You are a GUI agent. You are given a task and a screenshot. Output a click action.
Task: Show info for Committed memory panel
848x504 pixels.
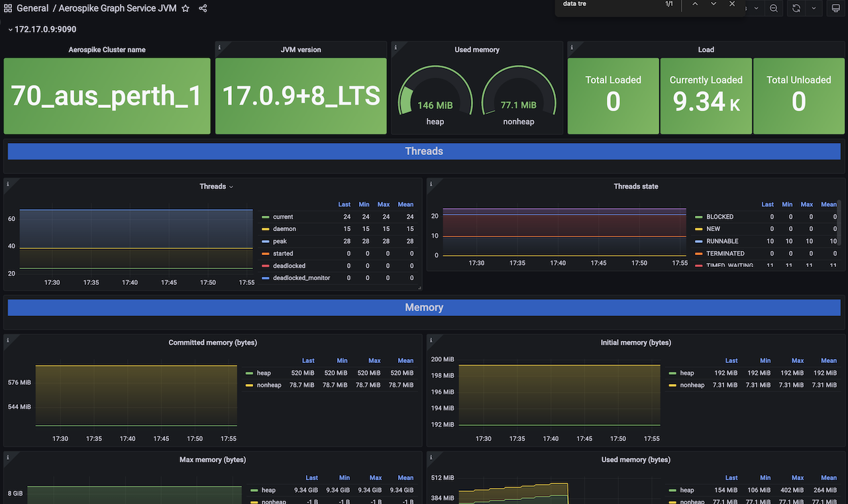8,340
